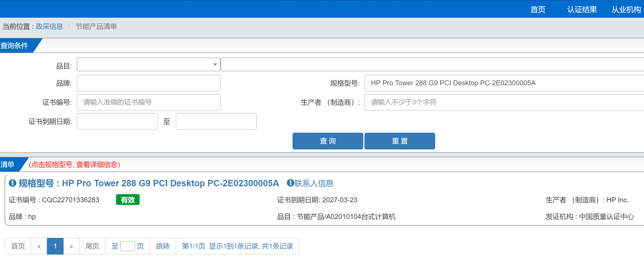Click the info icon beside 联系人信息
644x259 pixels.
tap(290, 183)
